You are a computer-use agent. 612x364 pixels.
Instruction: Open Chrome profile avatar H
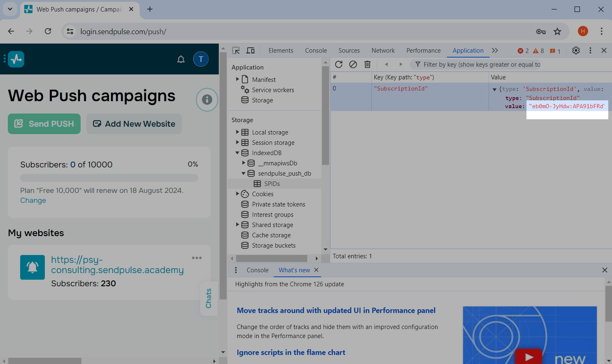tap(583, 31)
